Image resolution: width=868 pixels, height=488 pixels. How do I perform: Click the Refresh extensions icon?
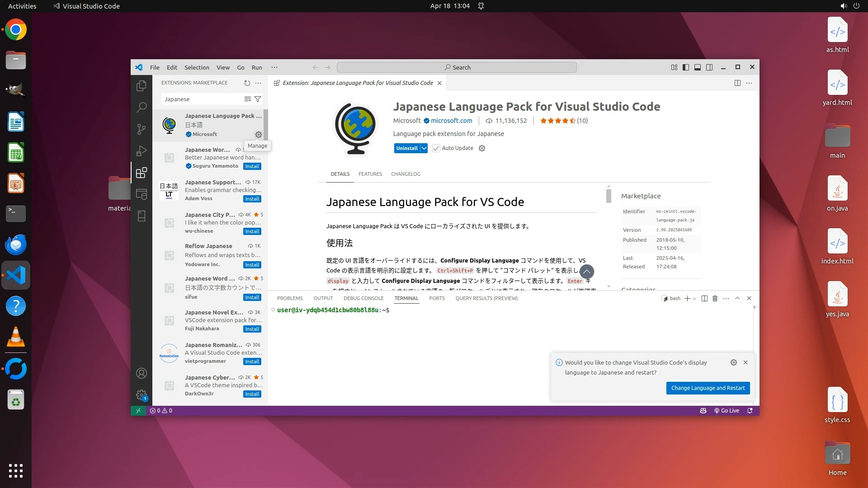coord(247,83)
